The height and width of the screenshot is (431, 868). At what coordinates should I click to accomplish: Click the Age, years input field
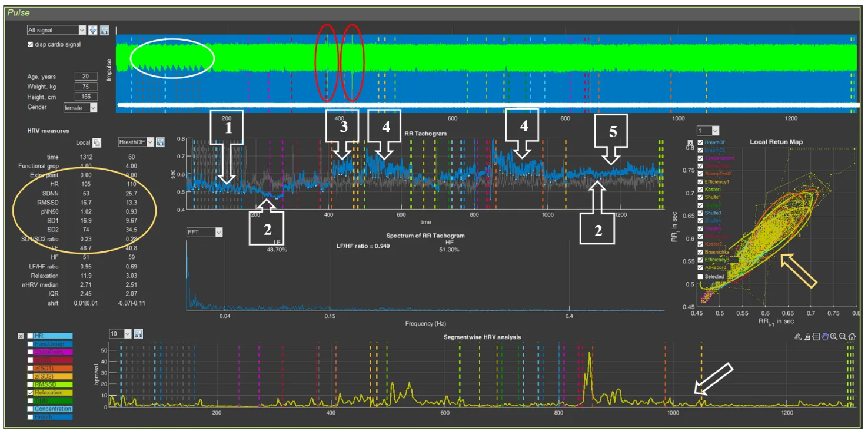(x=85, y=77)
